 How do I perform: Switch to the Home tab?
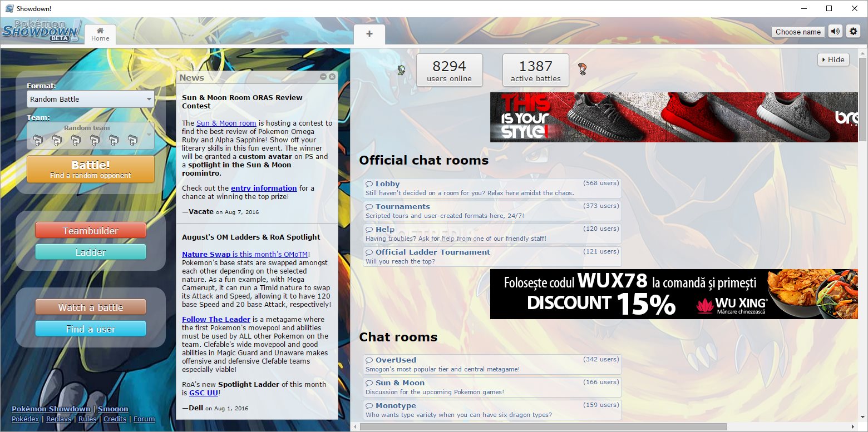[100, 34]
